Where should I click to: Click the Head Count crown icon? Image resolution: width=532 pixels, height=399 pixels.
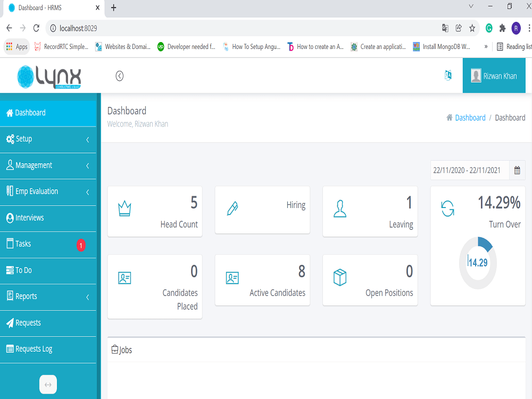pyautogui.click(x=124, y=209)
